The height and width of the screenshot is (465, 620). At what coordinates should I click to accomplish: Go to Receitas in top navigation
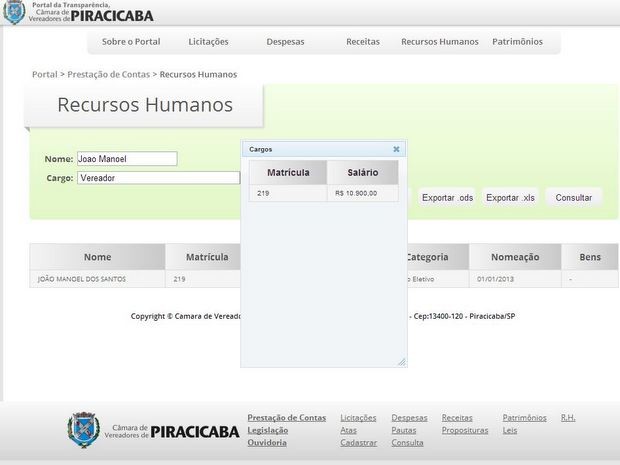362,42
